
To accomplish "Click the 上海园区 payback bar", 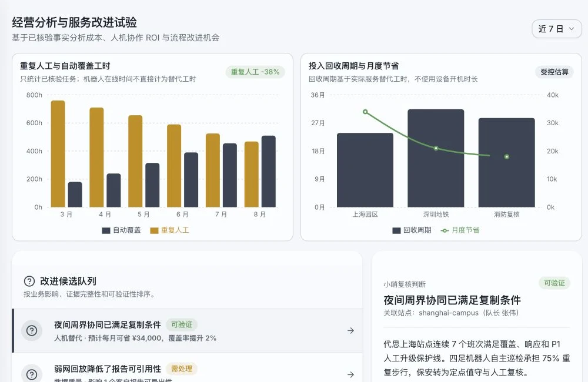I will (365, 170).
